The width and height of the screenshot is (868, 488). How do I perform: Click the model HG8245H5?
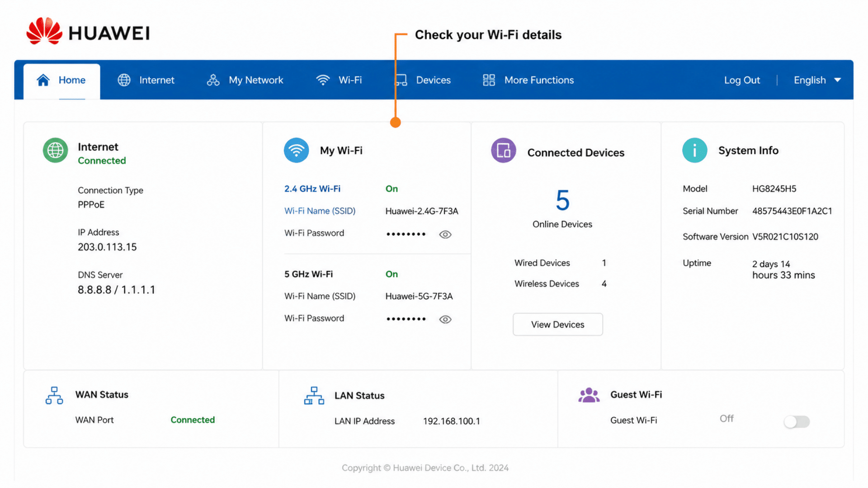click(x=774, y=189)
